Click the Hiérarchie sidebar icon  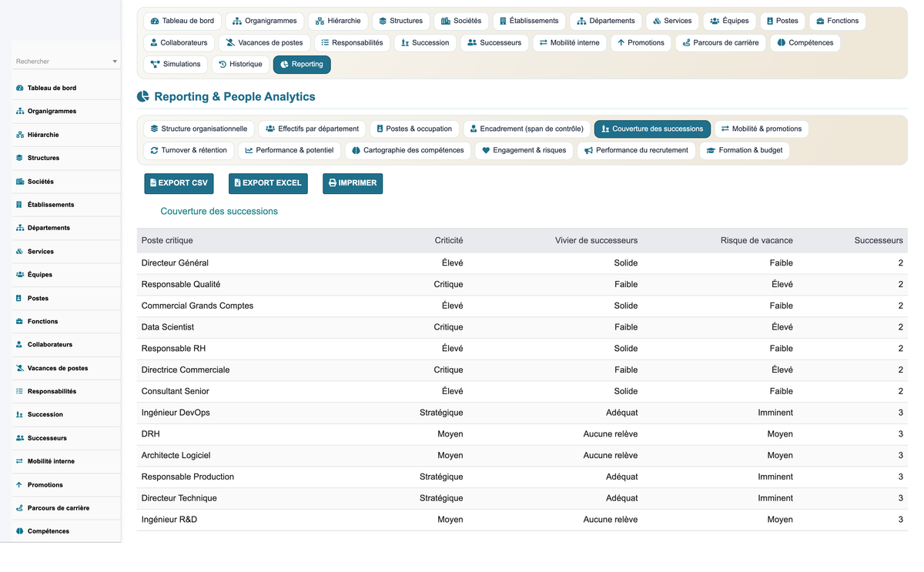19,135
